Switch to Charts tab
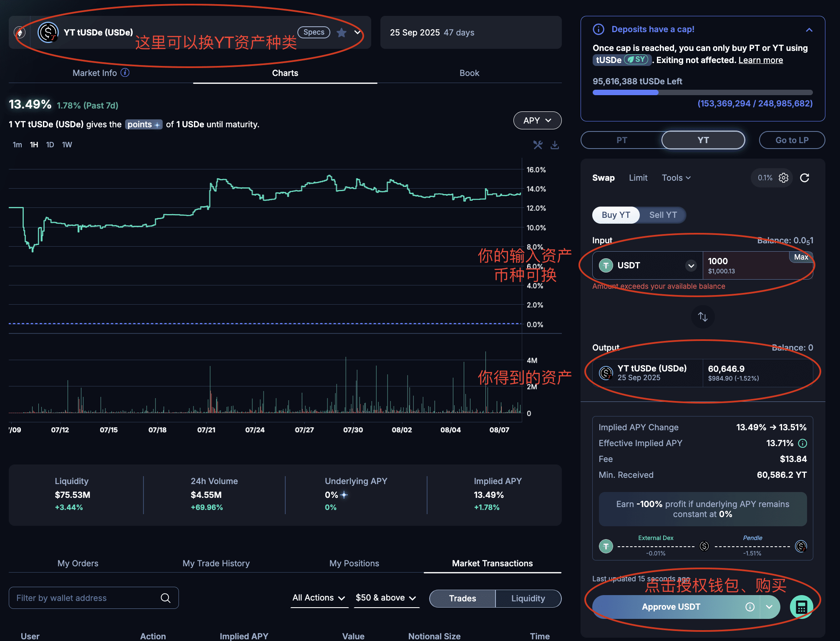The height and width of the screenshot is (641, 840). click(285, 73)
